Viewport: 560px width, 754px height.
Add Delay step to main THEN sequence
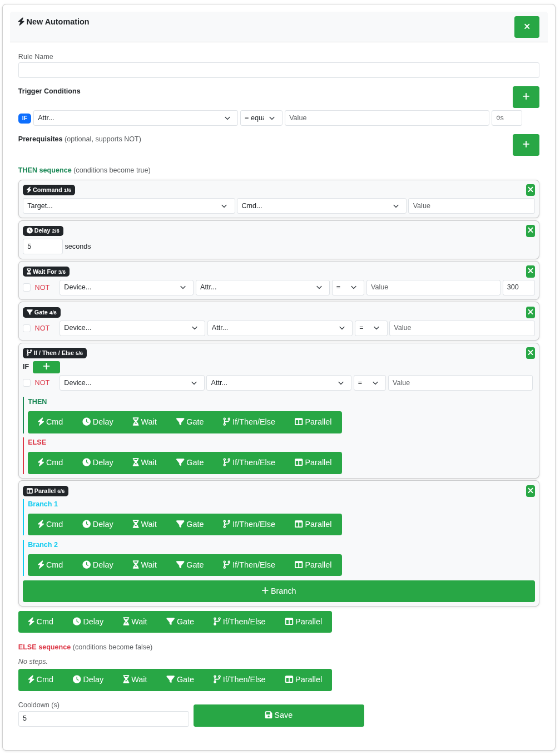(88, 622)
